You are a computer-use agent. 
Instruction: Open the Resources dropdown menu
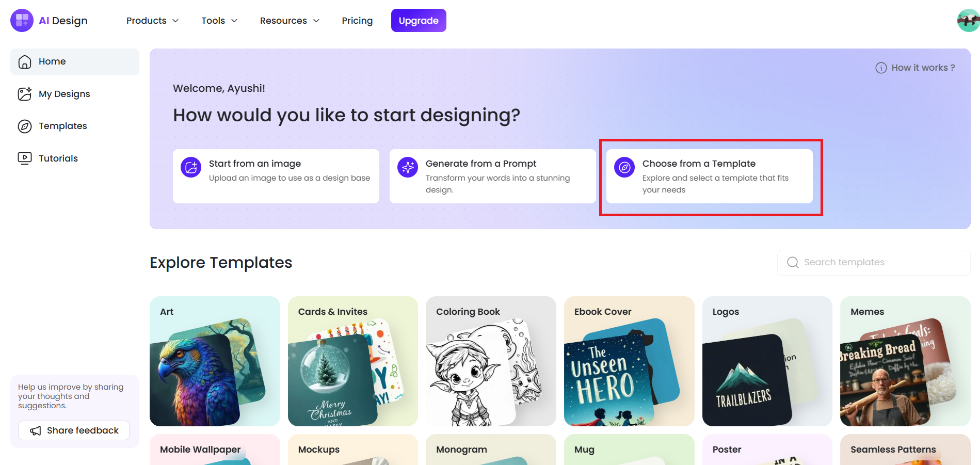point(290,21)
